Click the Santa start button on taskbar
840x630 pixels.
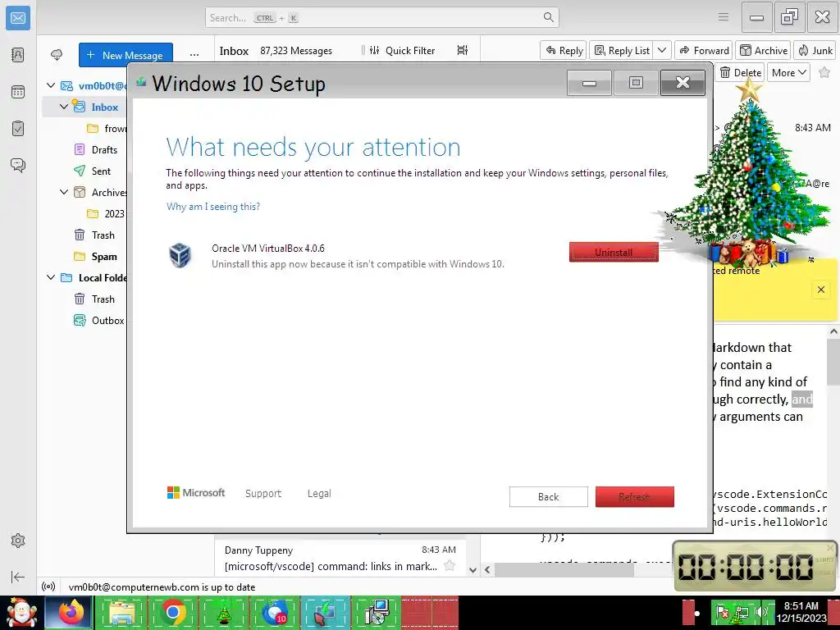click(x=21, y=613)
